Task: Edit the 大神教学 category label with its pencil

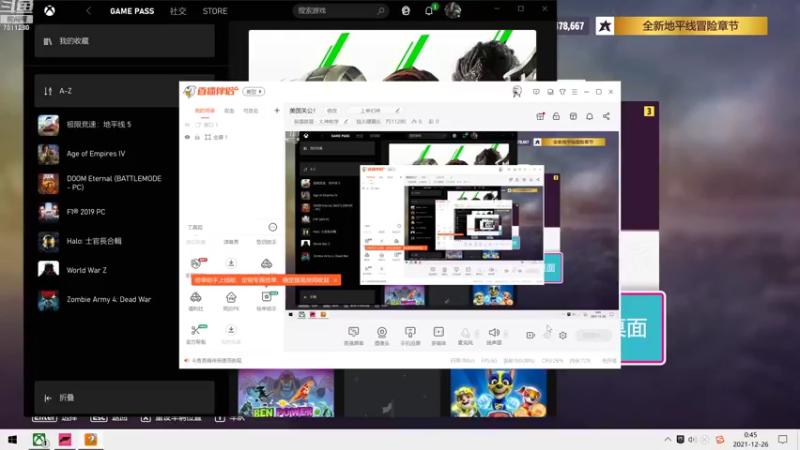Action: 346,121
